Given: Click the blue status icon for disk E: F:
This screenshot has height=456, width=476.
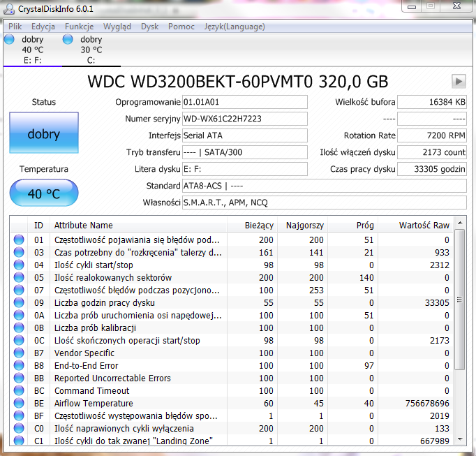Looking at the screenshot, I should coord(9,39).
